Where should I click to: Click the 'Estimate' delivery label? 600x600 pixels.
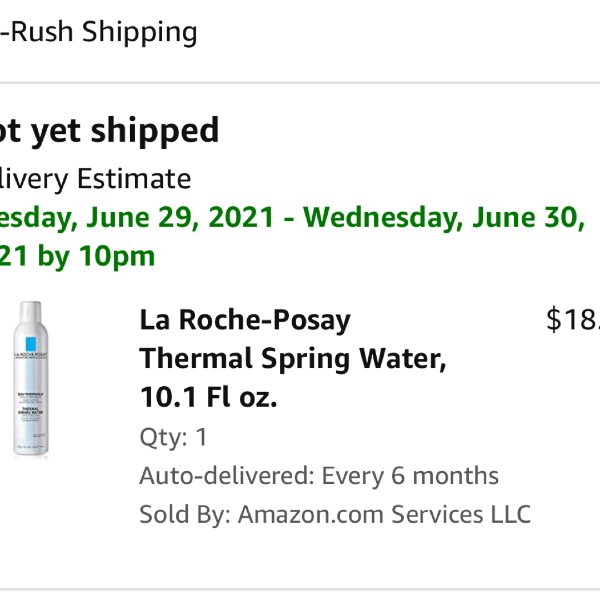(134, 178)
